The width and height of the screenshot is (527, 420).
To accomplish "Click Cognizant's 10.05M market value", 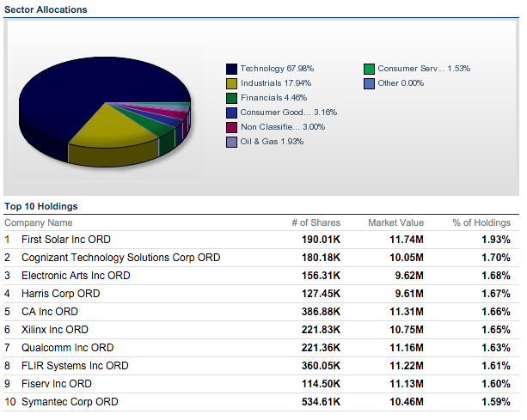I will click(407, 258).
